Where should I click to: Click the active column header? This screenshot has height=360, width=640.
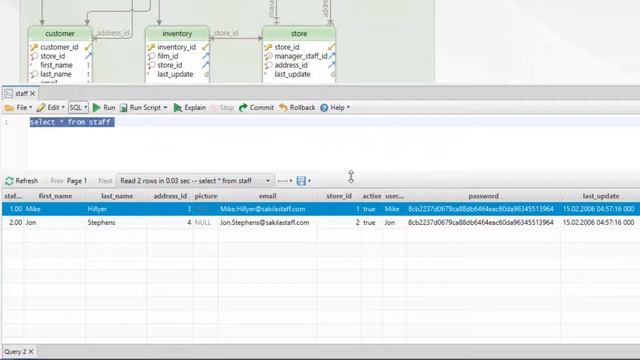[x=371, y=196]
